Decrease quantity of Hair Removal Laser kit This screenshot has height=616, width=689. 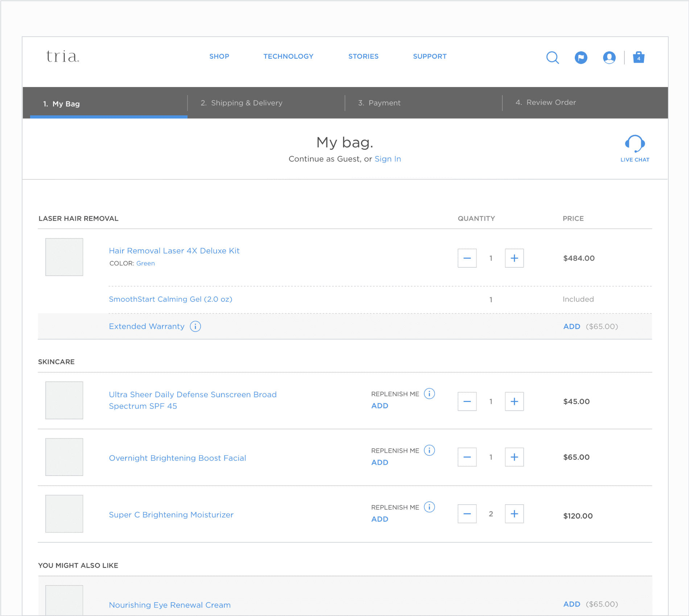tap(467, 258)
